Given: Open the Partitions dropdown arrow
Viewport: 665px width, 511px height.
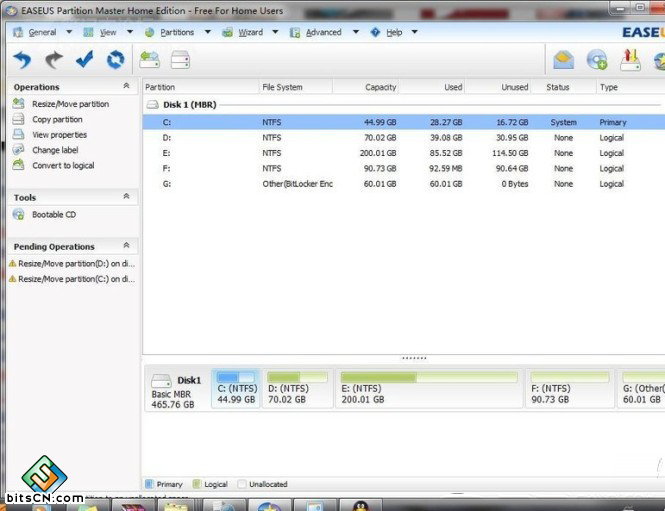Looking at the screenshot, I should [x=208, y=32].
